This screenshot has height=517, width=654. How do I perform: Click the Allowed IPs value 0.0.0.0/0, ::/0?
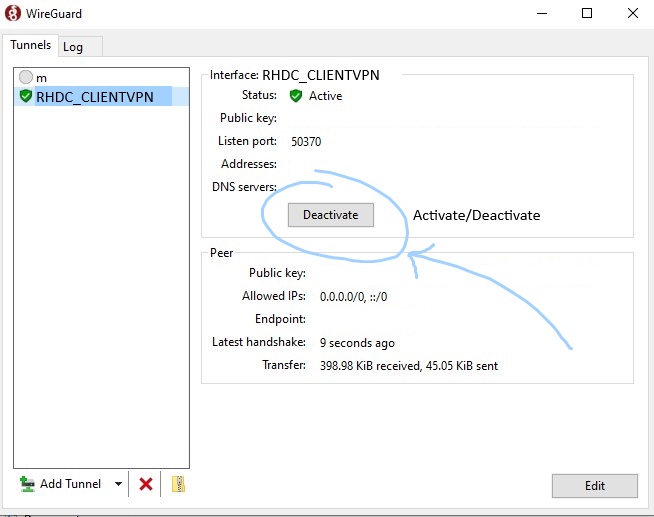point(353,297)
